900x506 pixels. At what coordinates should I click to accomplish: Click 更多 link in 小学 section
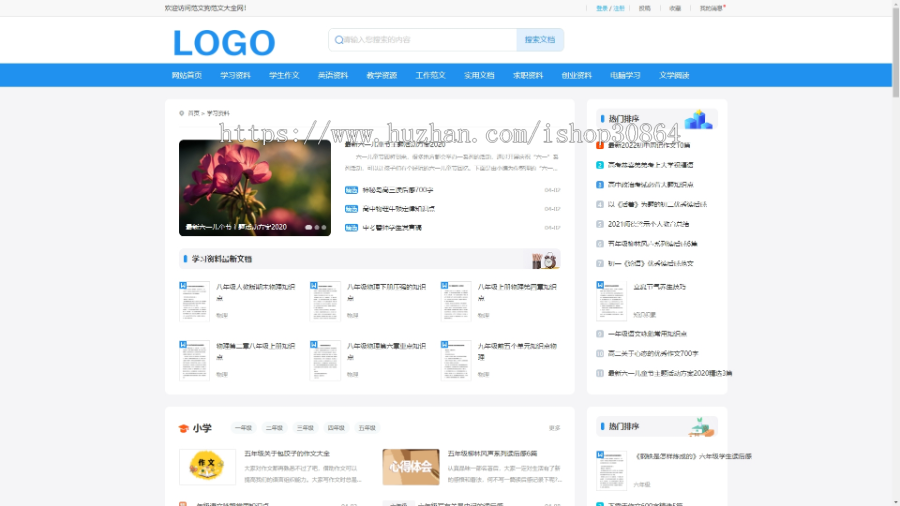point(554,428)
